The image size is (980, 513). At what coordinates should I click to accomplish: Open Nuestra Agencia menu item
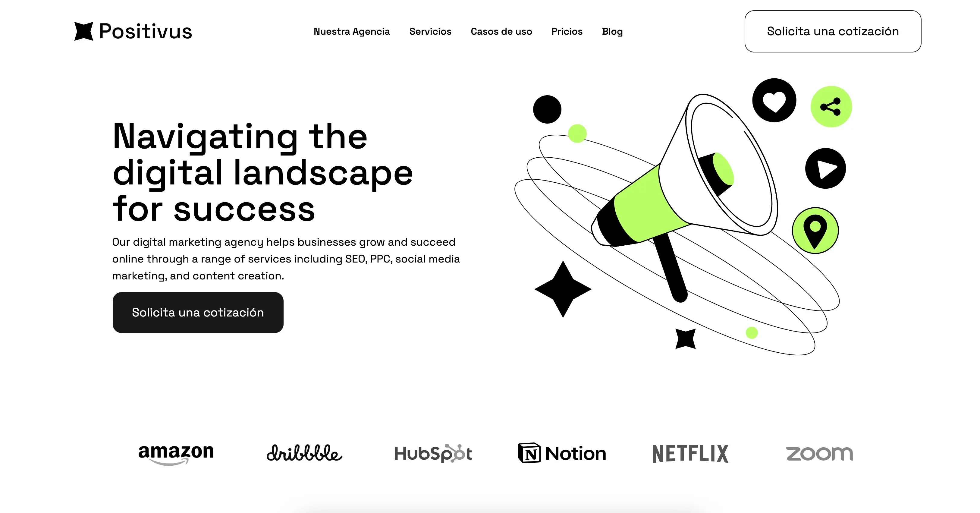point(351,31)
